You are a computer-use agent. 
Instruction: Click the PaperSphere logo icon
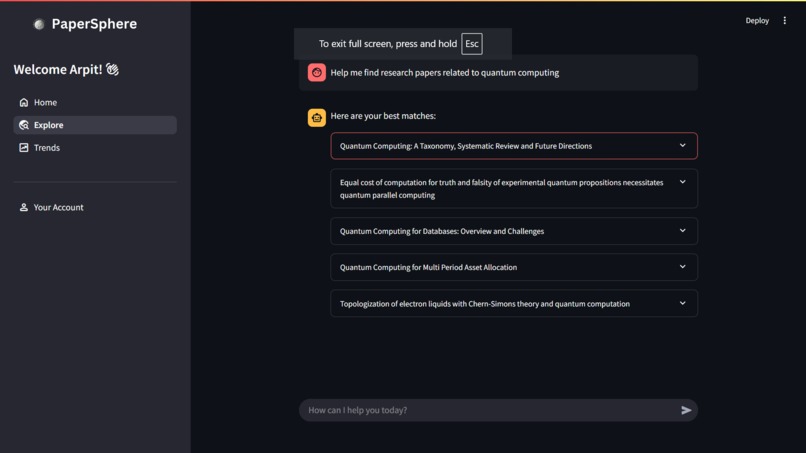click(x=39, y=24)
